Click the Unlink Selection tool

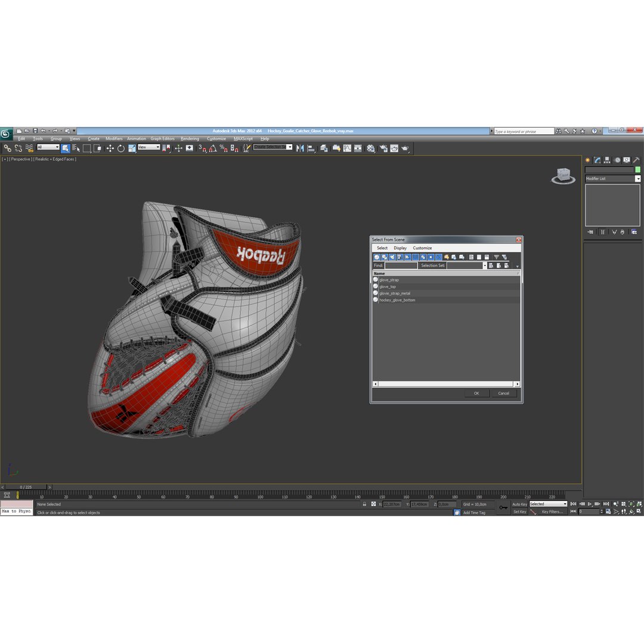[x=18, y=148]
